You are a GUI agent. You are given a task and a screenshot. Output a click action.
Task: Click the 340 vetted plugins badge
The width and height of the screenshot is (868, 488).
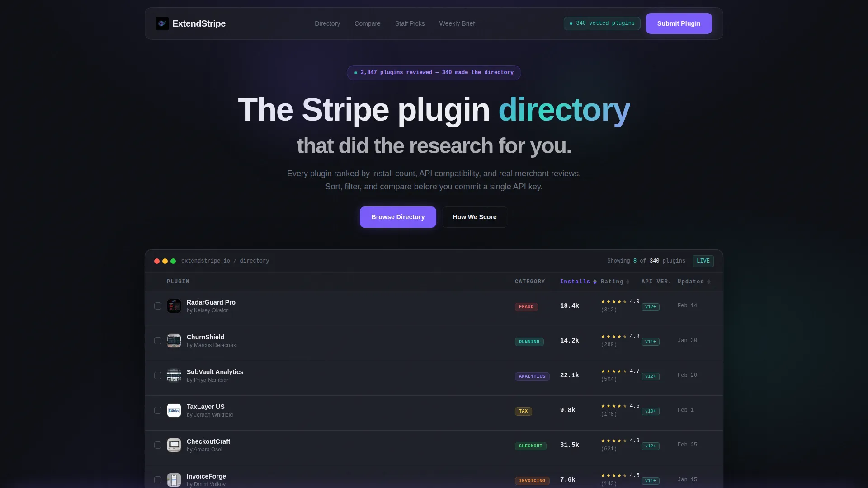[602, 23]
